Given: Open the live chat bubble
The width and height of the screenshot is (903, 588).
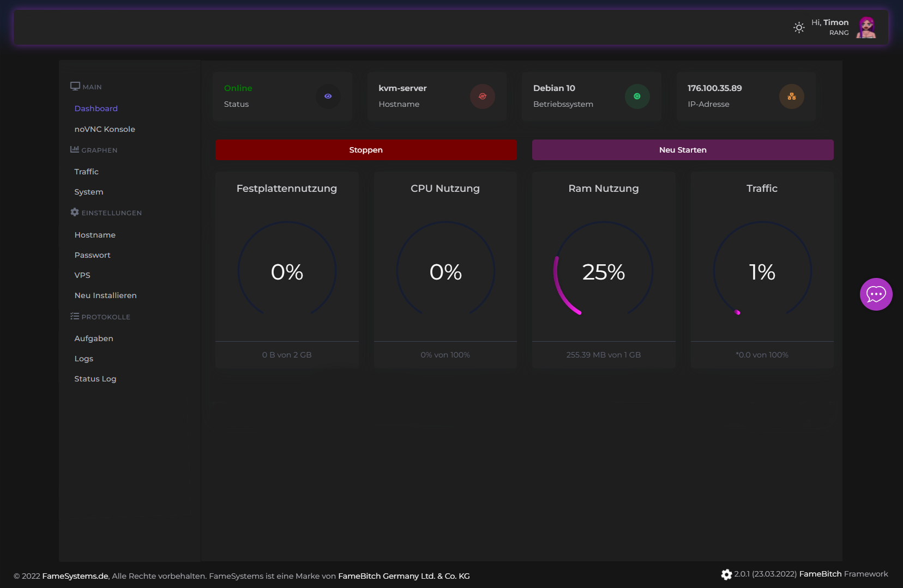Looking at the screenshot, I should (x=876, y=294).
